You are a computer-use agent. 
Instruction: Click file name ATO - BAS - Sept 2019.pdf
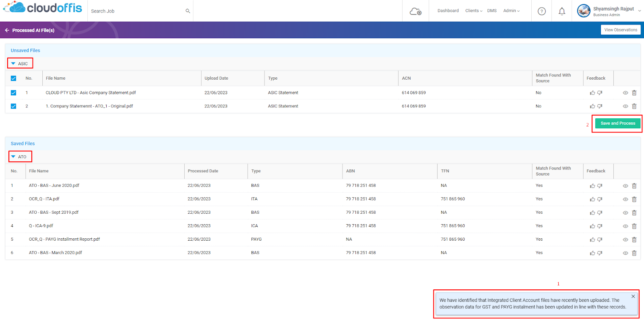pos(54,213)
